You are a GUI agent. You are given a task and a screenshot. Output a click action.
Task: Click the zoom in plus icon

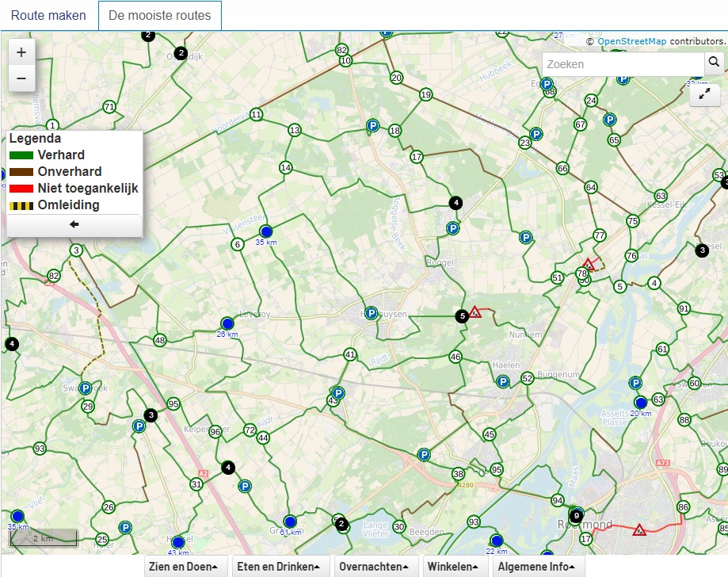21,52
